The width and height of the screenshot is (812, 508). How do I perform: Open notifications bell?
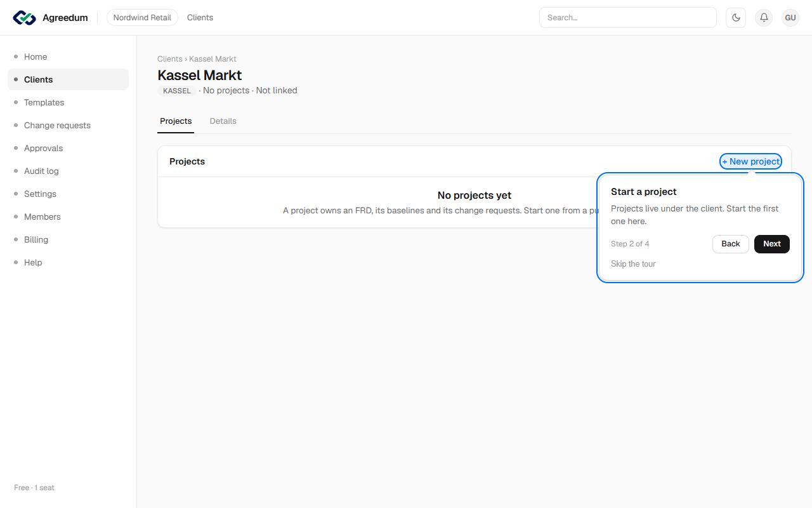click(764, 18)
